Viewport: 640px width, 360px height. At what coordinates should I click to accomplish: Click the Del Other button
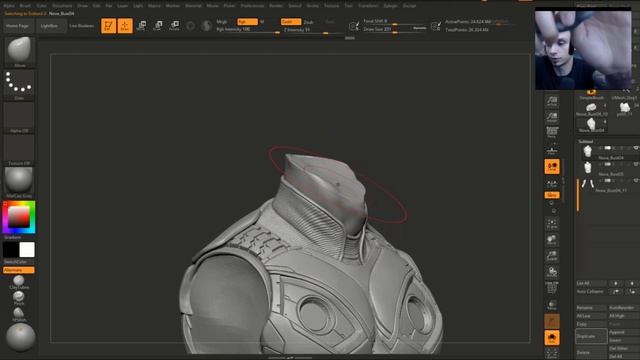[x=624, y=349]
